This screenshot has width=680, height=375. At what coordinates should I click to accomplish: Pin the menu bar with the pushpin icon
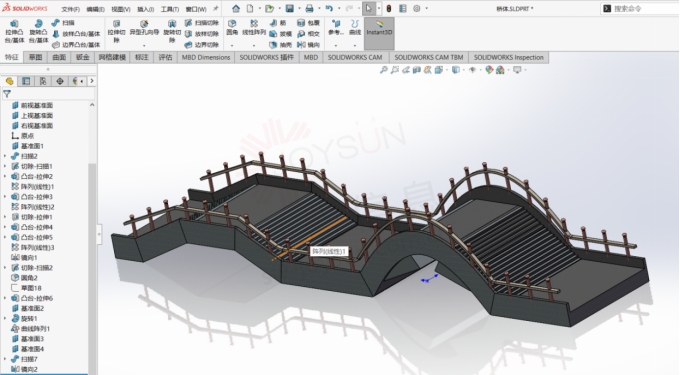pos(216,9)
